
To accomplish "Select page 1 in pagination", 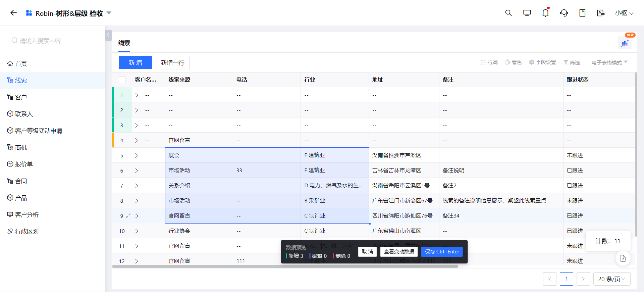I will 567,279.
